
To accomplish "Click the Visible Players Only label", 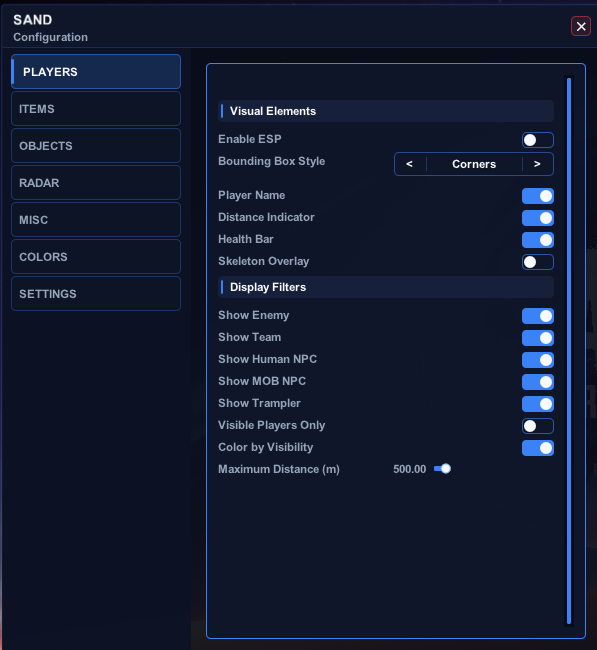I will tap(272, 425).
